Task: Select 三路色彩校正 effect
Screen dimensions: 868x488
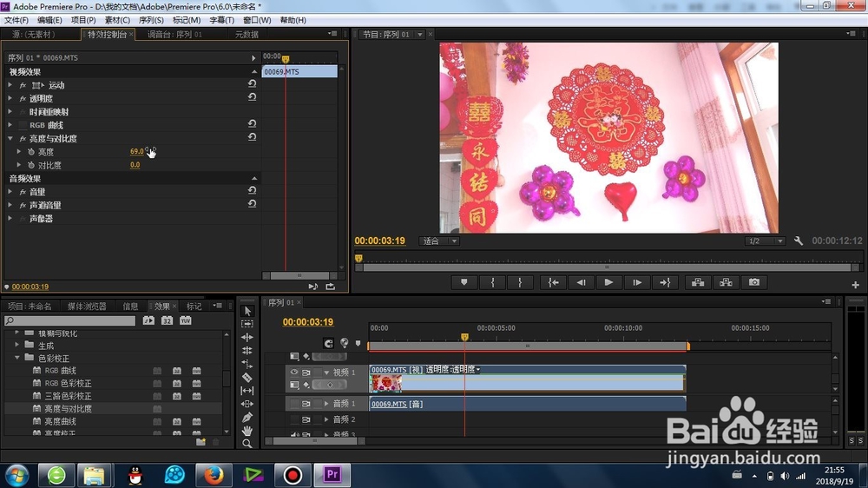Action: pyautogui.click(x=68, y=396)
